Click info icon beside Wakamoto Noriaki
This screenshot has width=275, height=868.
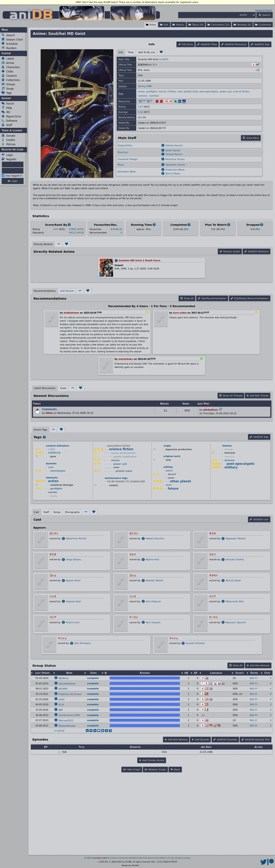pyautogui.click(x=63, y=538)
